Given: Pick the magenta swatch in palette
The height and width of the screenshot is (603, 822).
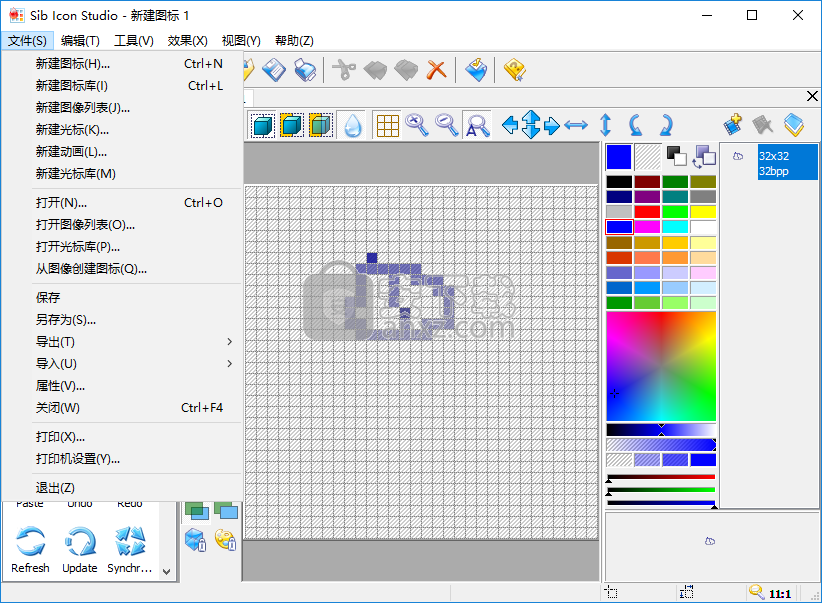Looking at the screenshot, I should pos(647,227).
